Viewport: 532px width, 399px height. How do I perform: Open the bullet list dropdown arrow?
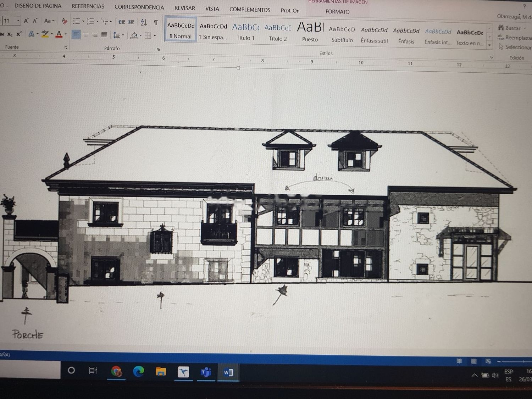click(83, 22)
